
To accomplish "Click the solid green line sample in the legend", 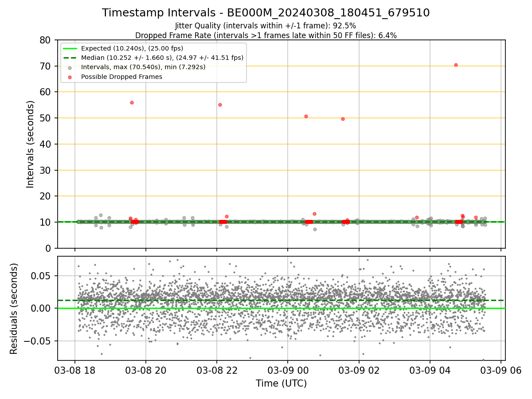I will click(x=70, y=48).
